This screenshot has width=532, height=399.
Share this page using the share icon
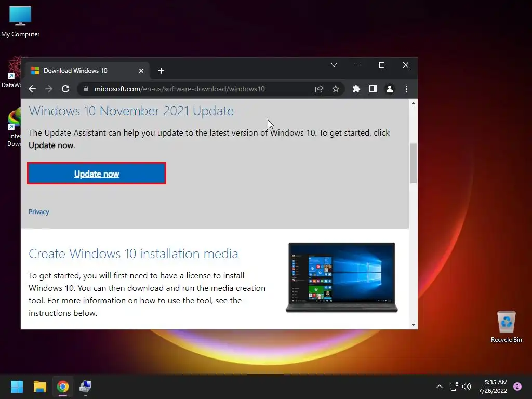[x=319, y=89]
